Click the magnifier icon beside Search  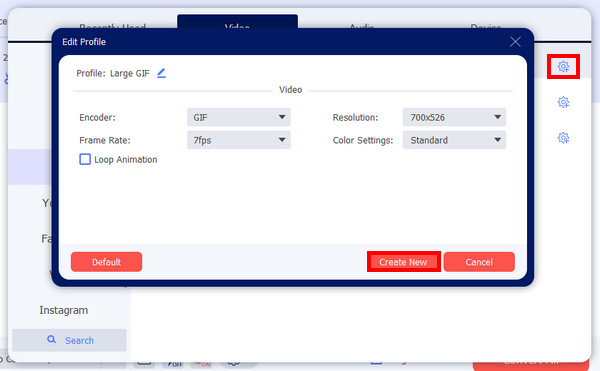51,339
